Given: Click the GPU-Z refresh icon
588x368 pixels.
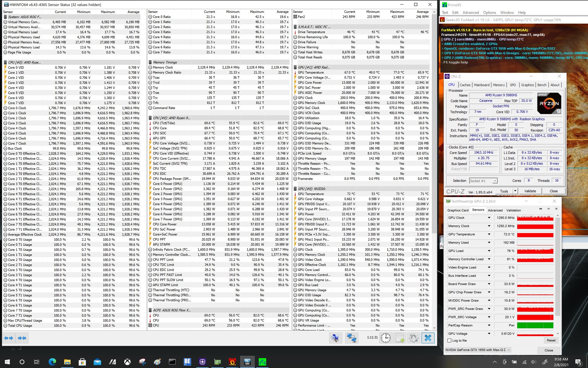Looking at the screenshot, I should point(548,209).
